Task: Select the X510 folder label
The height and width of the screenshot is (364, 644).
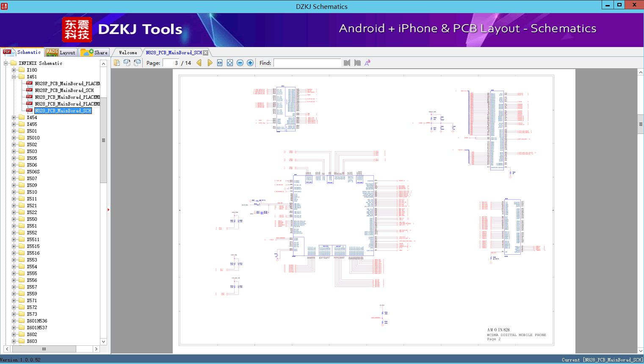Action: (x=32, y=192)
